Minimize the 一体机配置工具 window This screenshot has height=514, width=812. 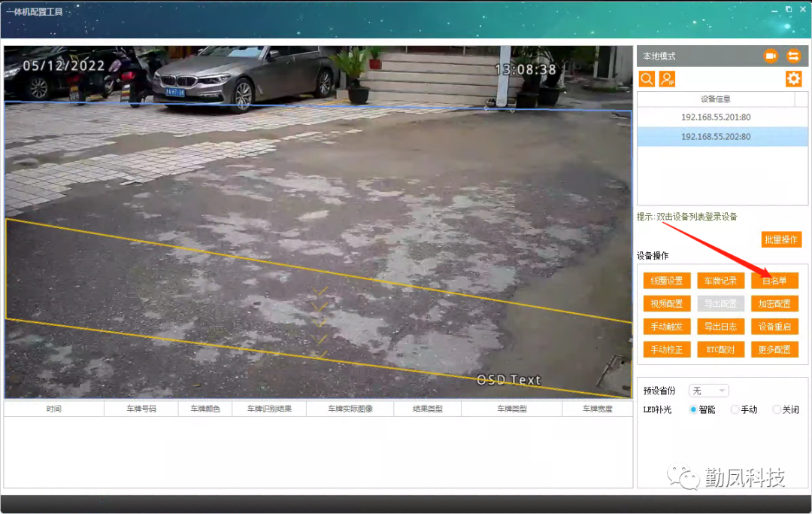[x=774, y=10]
